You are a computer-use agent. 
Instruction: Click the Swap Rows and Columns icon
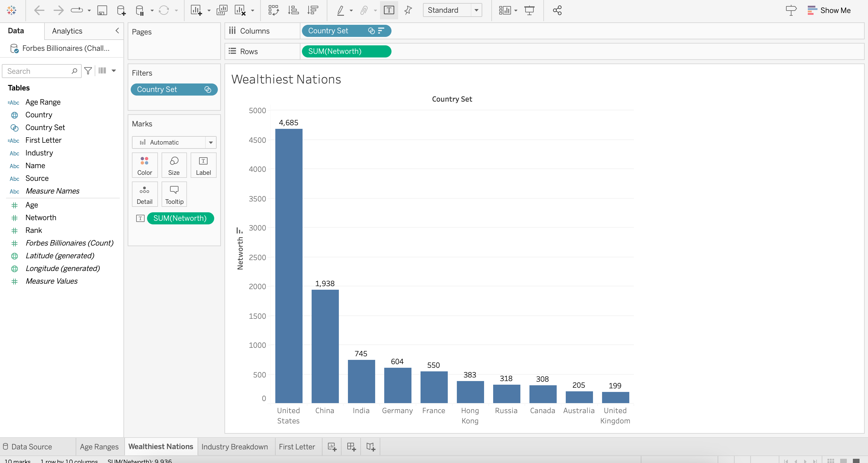(x=273, y=11)
